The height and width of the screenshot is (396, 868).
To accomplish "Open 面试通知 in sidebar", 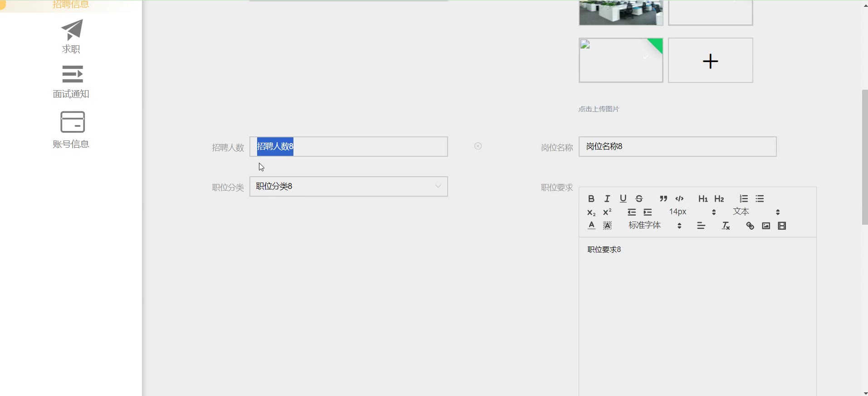I will tap(71, 82).
